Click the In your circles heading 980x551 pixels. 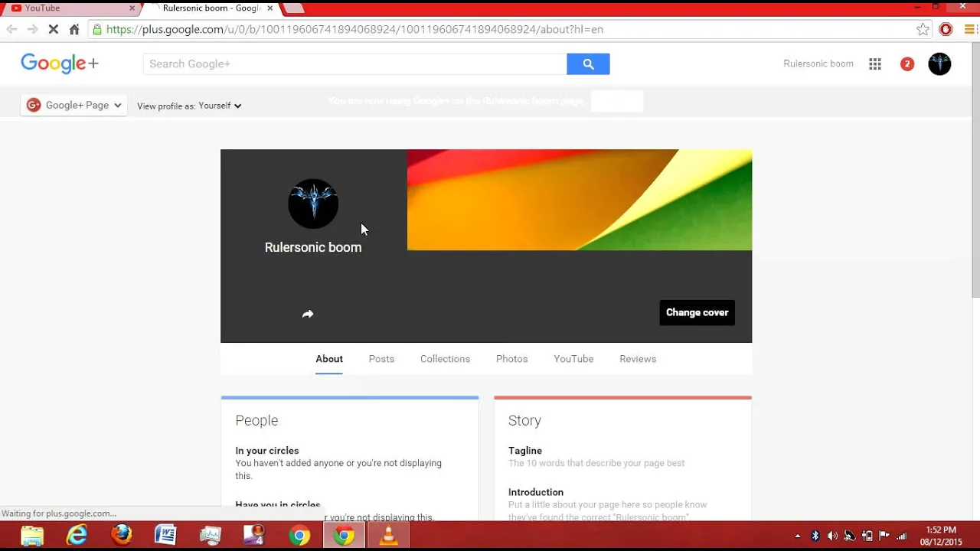click(x=267, y=451)
